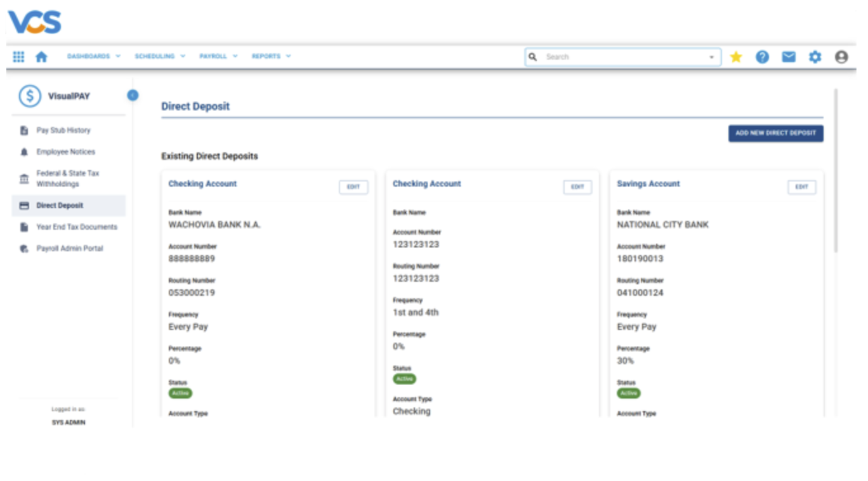Edit the Savings Account at NATIONAL CITY BANK
This screenshot has height=481, width=868.
pos(801,187)
